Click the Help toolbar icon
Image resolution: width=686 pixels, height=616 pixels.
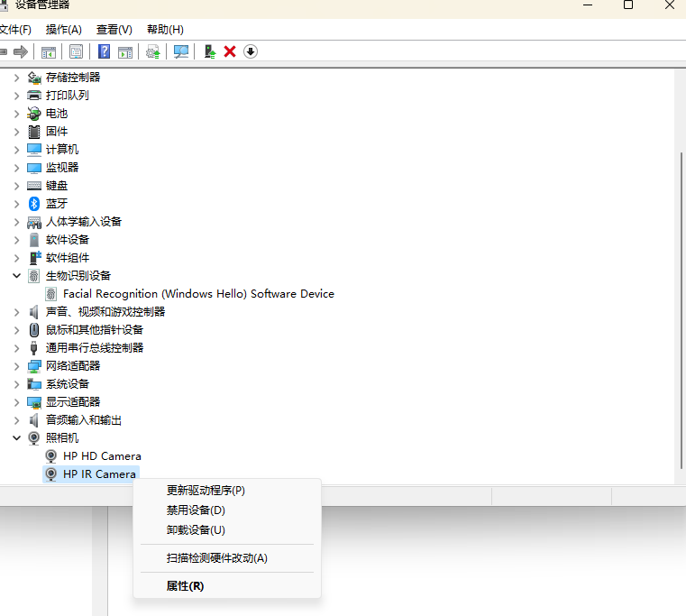tap(105, 51)
